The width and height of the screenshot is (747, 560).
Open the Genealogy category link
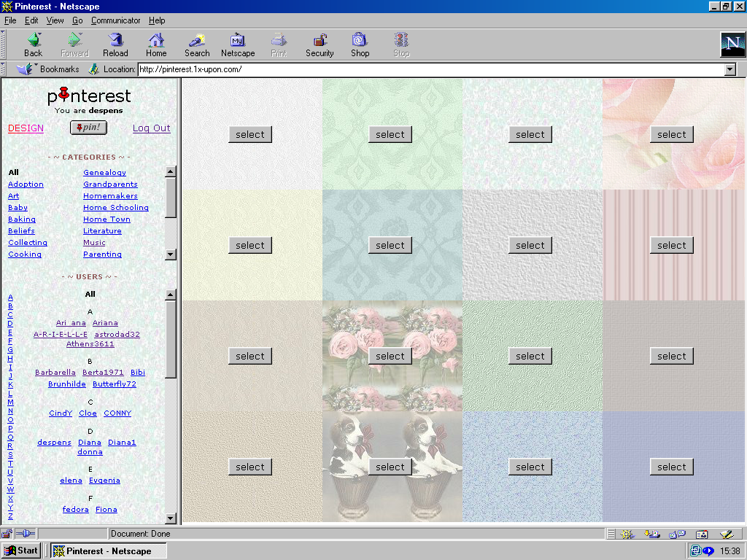[x=104, y=173]
